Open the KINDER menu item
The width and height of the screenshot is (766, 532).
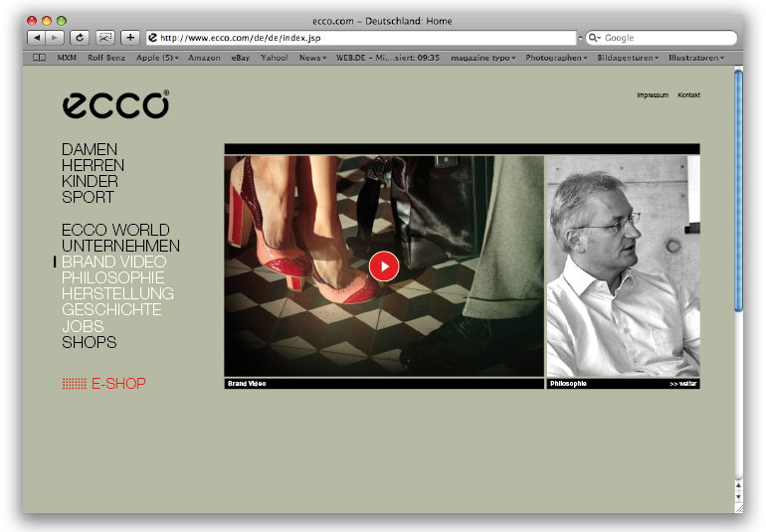[x=90, y=181]
